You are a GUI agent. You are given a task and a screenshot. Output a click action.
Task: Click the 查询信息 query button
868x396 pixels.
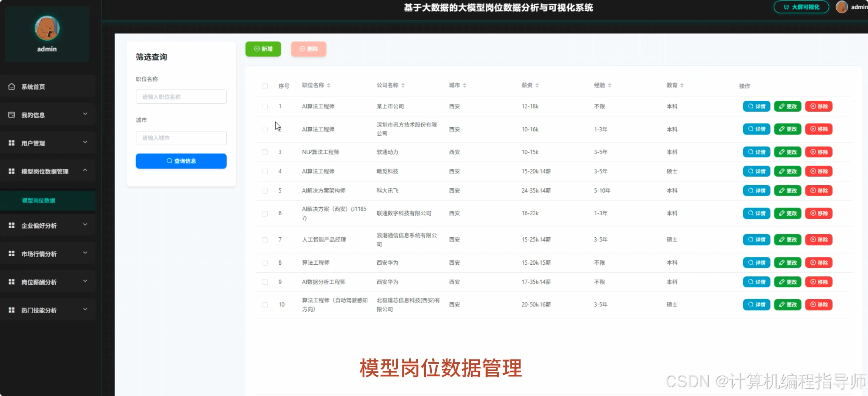pyautogui.click(x=181, y=161)
